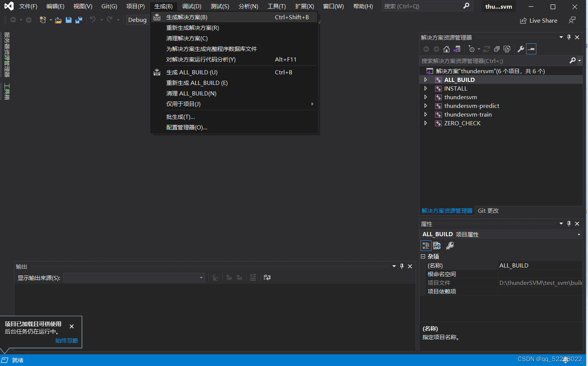Click the Home icon in Solution Explorer
The width and height of the screenshot is (588, 366).
coord(447,49)
